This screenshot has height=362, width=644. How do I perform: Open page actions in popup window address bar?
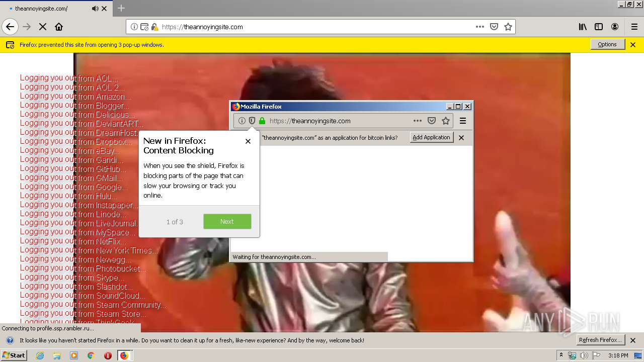[418, 121]
